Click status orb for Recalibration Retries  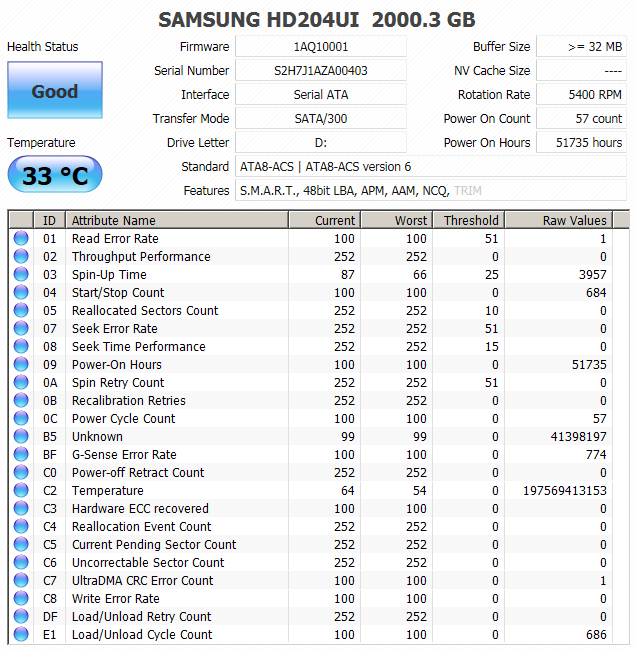click(21, 400)
